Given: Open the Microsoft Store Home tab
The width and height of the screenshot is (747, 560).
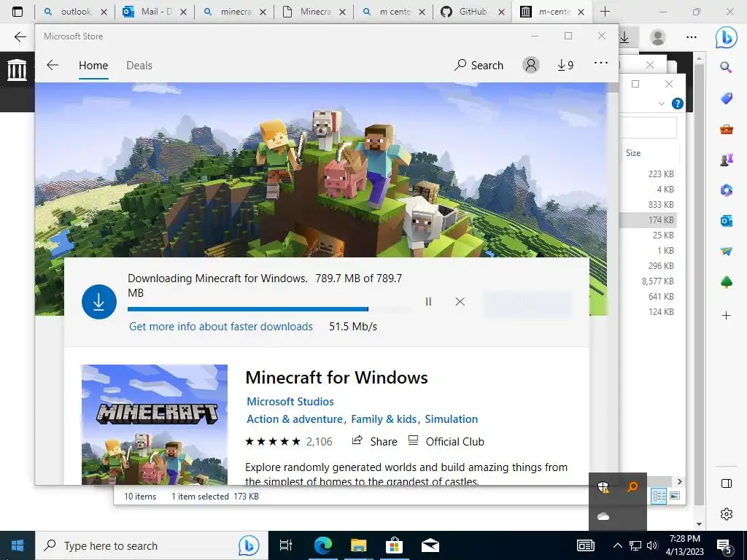Looking at the screenshot, I should (93, 65).
